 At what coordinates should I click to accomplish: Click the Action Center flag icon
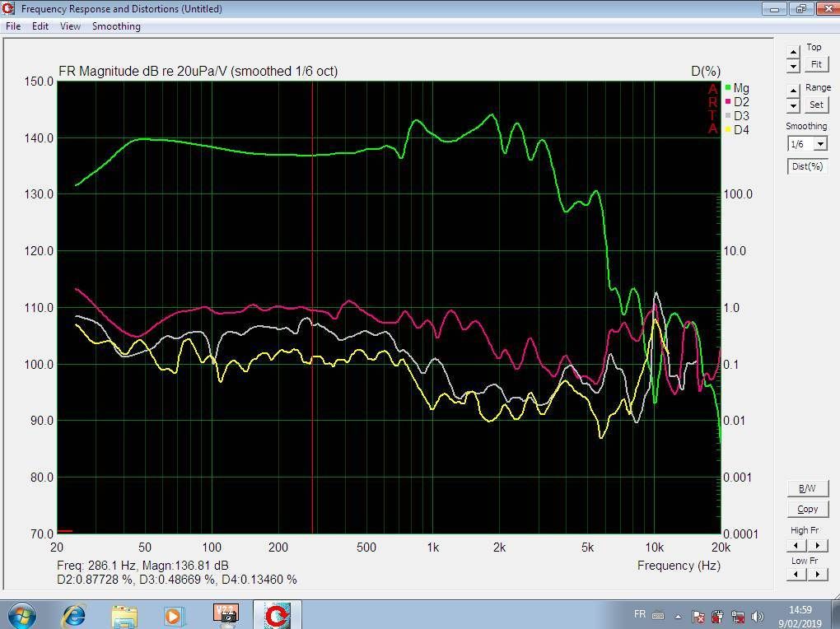[x=698, y=616]
